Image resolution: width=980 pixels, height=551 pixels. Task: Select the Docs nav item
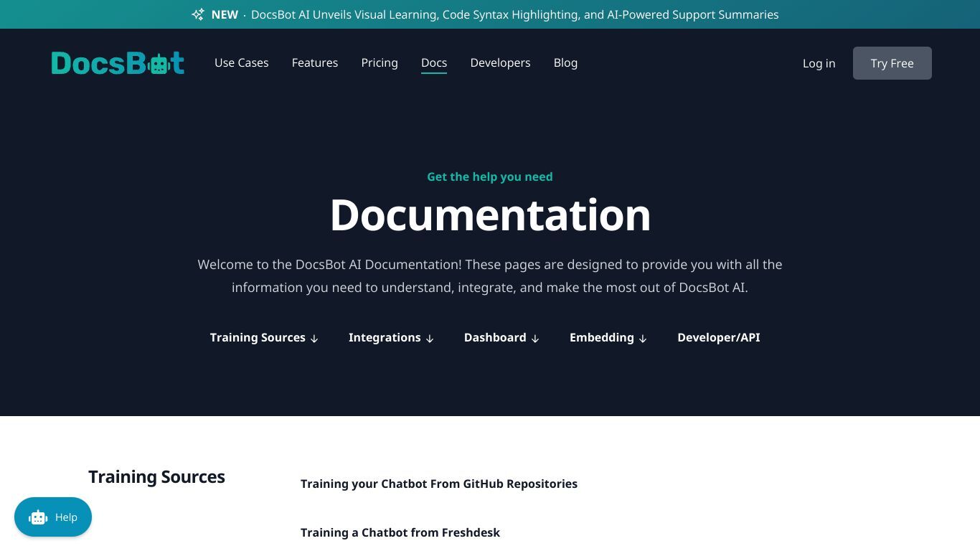point(434,62)
